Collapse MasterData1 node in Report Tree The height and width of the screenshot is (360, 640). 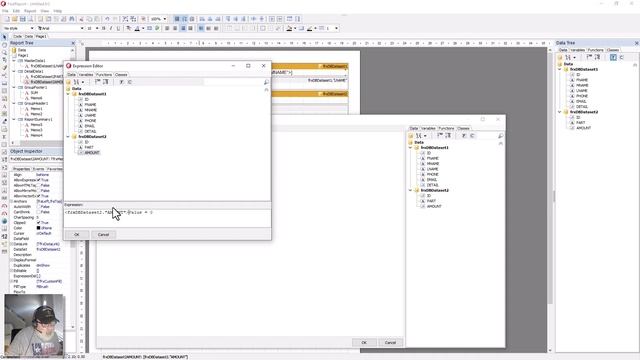(14, 60)
